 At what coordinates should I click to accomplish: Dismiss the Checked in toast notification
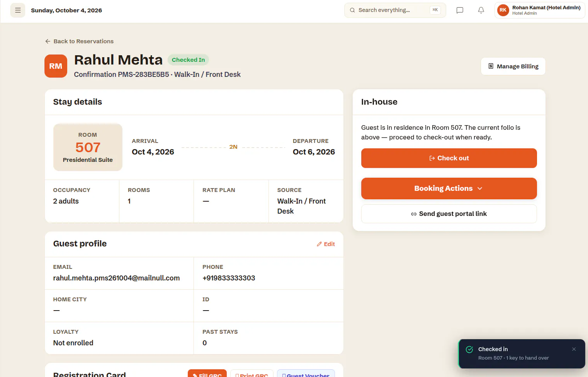(x=574, y=349)
